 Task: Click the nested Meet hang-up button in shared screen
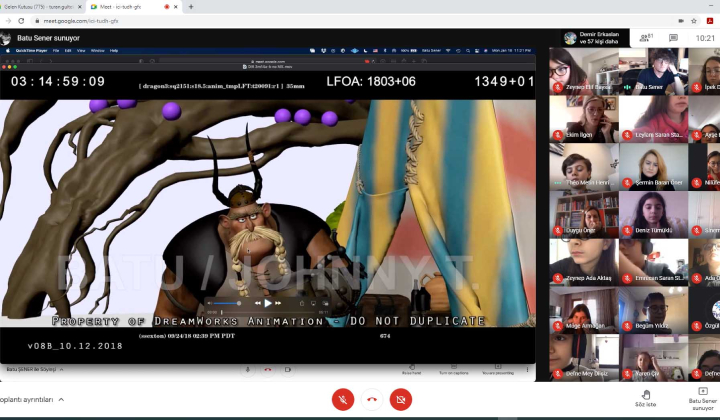268,370
